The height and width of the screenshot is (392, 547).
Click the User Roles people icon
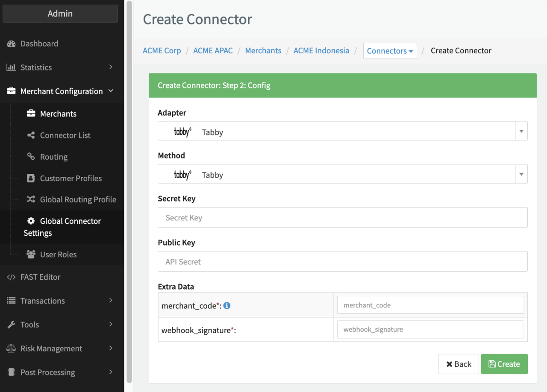[31, 255]
